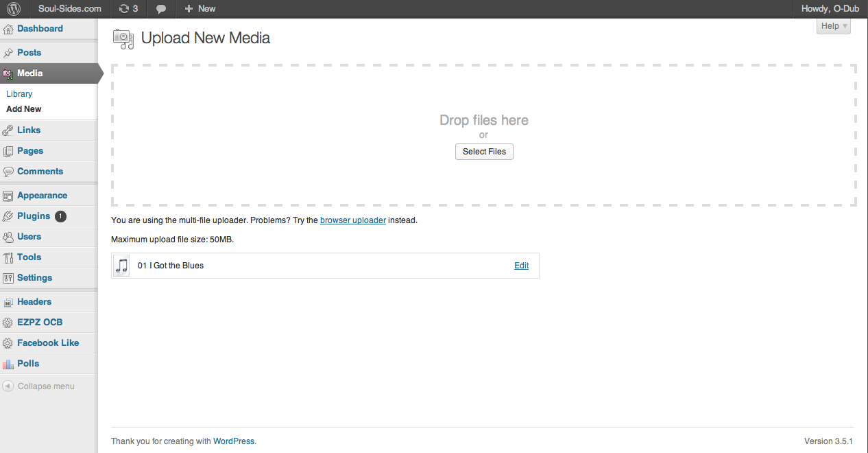868x453 pixels.
Task: Open the WordPress link in footer
Action: coord(233,441)
